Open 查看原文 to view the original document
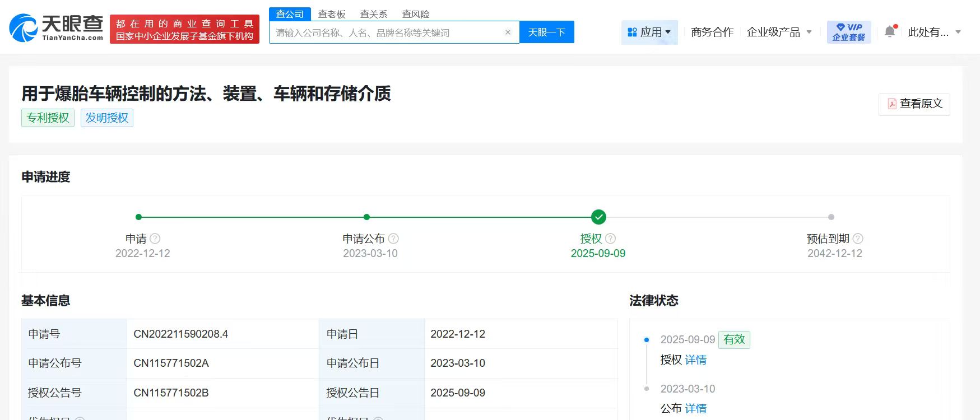This screenshot has width=980, height=420. click(x=914, y=104)
